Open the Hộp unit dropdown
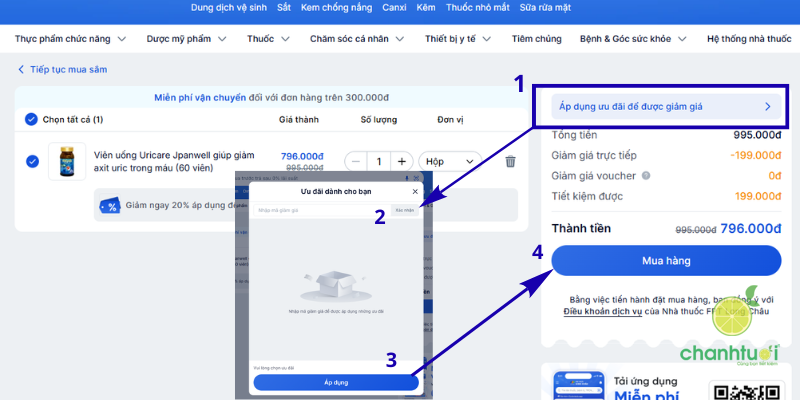Screen dimensions: 800x400 (450, 161)
